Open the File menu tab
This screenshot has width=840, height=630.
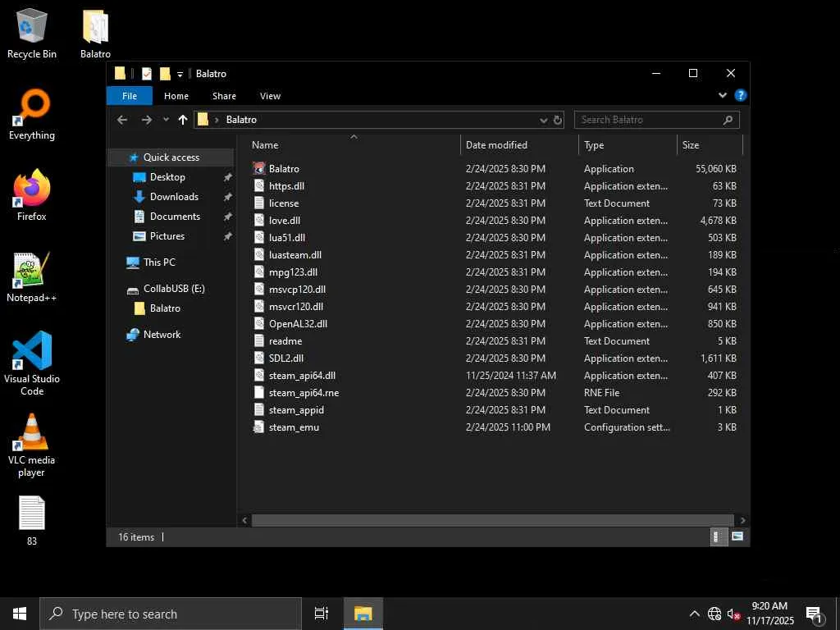[x=130, y=96]
